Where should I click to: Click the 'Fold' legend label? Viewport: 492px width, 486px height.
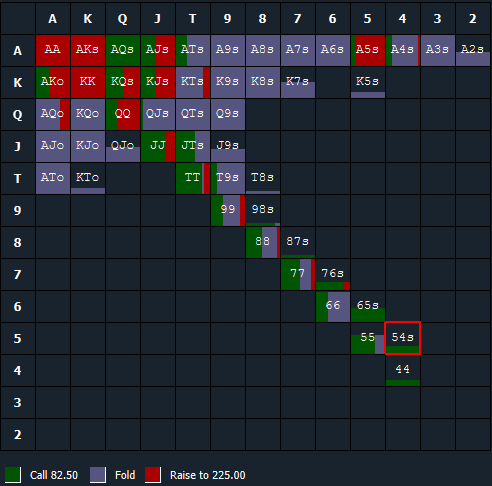[125, 475]
